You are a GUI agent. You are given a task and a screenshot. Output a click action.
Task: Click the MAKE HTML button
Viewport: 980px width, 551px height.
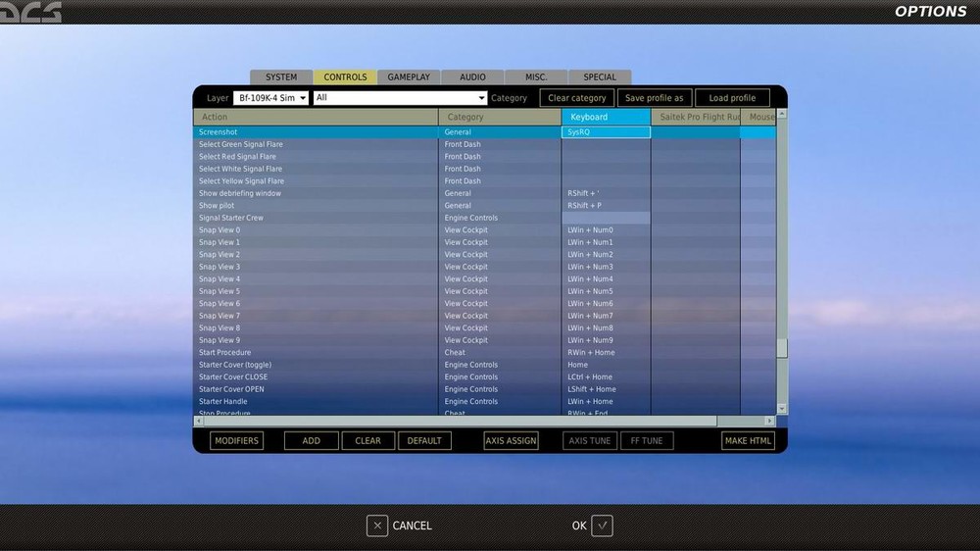point(748,440)
